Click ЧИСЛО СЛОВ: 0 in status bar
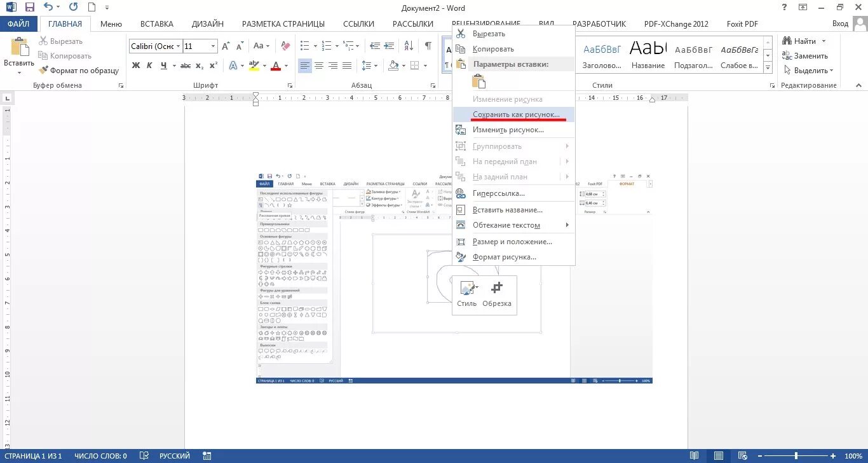This screenshot has height=463, width=868. (x=100, y=456)
